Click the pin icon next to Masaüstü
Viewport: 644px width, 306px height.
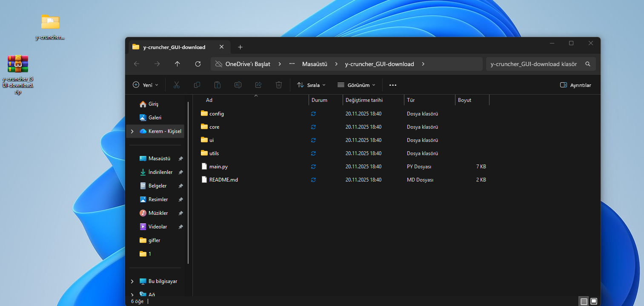pos(180,159)
